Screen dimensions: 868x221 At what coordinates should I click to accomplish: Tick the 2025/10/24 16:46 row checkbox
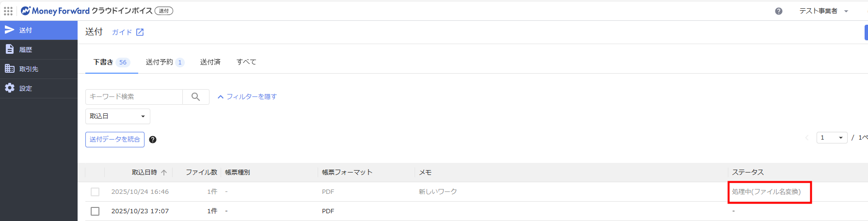pyautogui.click(x=95, y=192)
